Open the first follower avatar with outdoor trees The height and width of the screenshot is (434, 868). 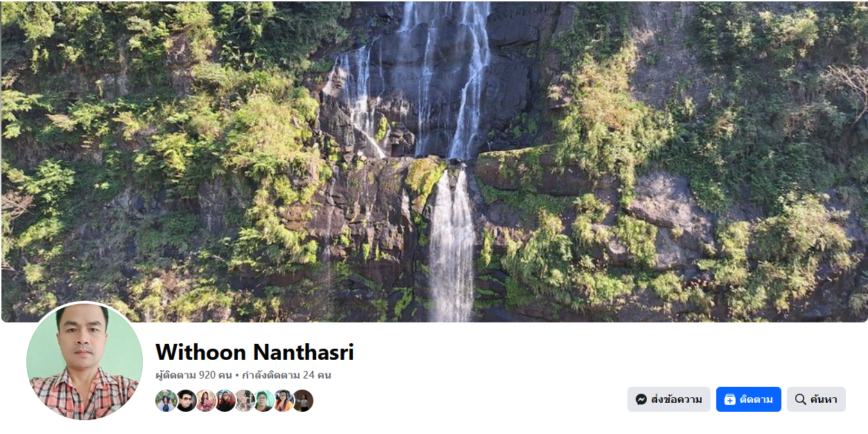(x=166, y=401)
